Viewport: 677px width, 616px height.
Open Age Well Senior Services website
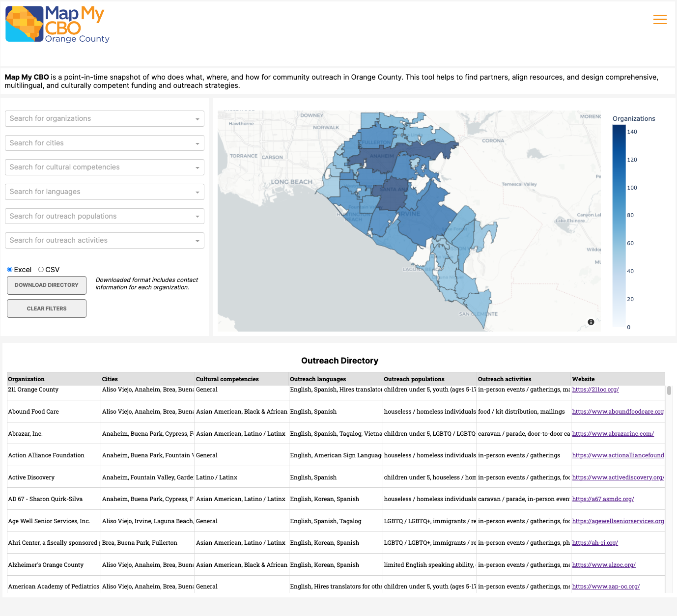(x=618, y=521)
